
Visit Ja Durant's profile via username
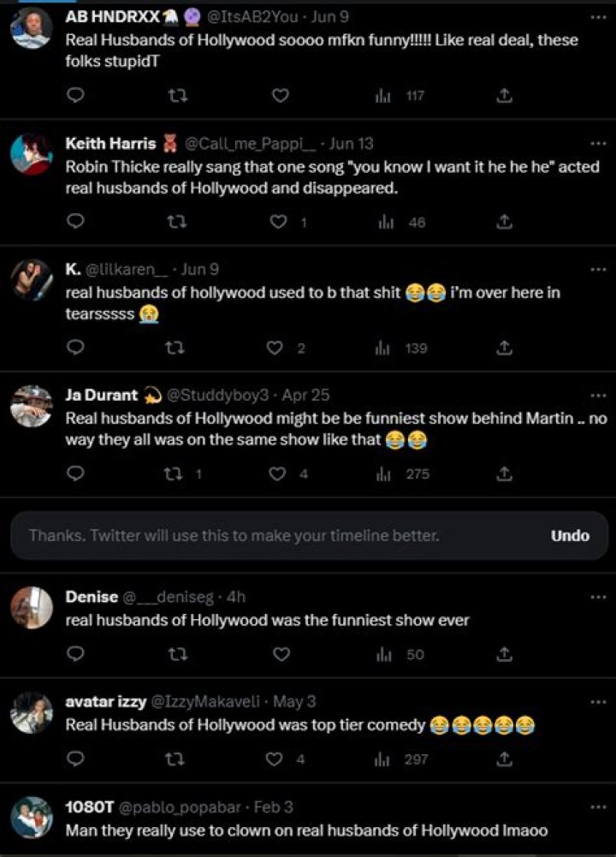(219, 395)
